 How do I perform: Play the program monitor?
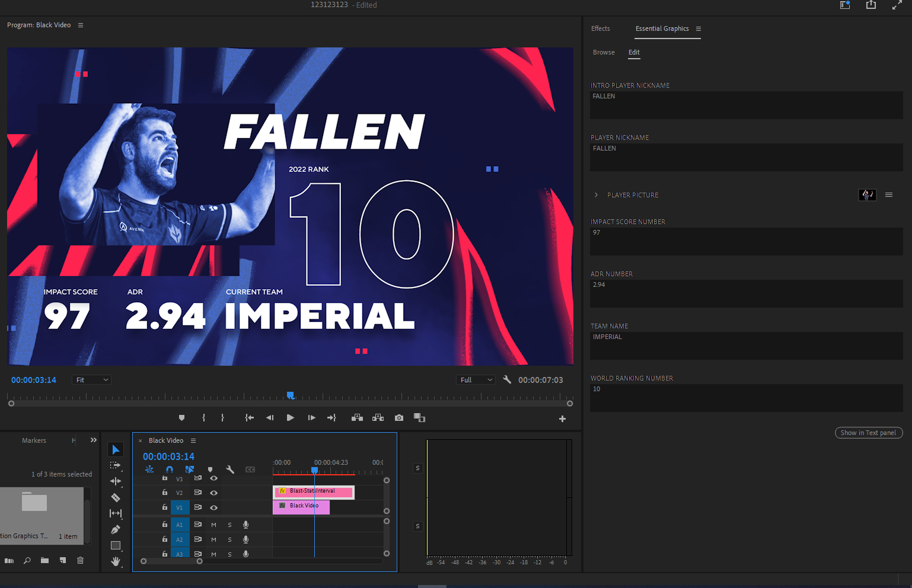coord(290,418)
